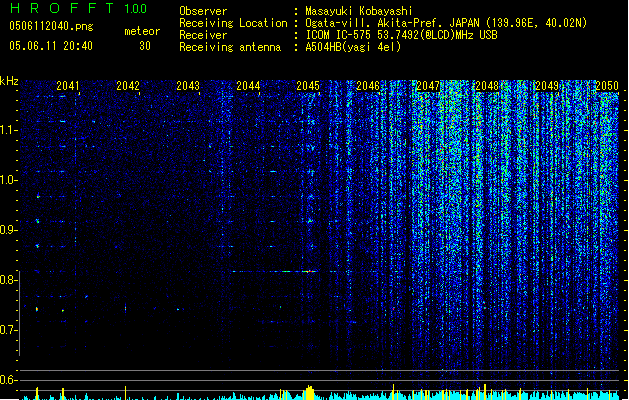Click the wide yellow power bar below 2045
Screen dimensions: 629x400
tap(309, 393)
